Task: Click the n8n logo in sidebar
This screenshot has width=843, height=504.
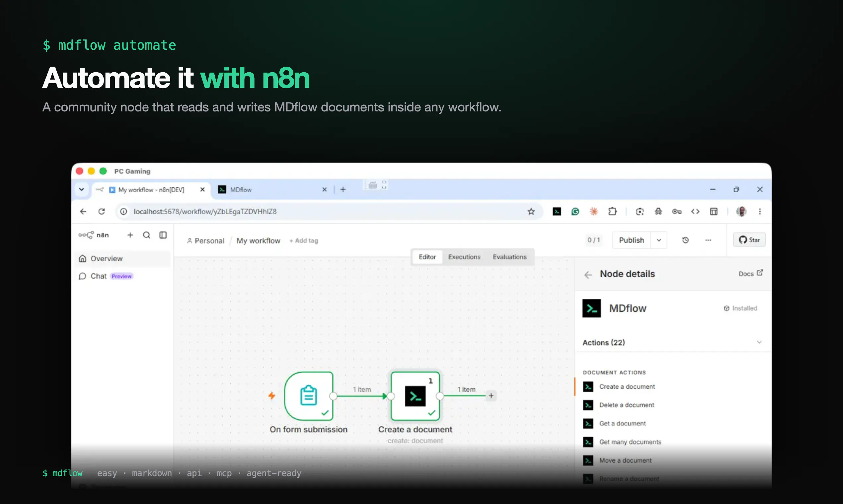Action: (94, 235)
